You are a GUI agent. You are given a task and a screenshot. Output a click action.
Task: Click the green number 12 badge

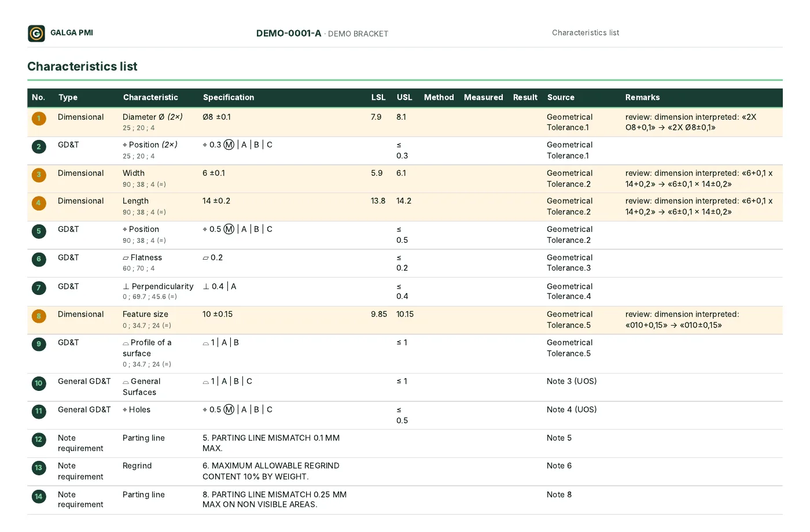(x=39, y=439)
